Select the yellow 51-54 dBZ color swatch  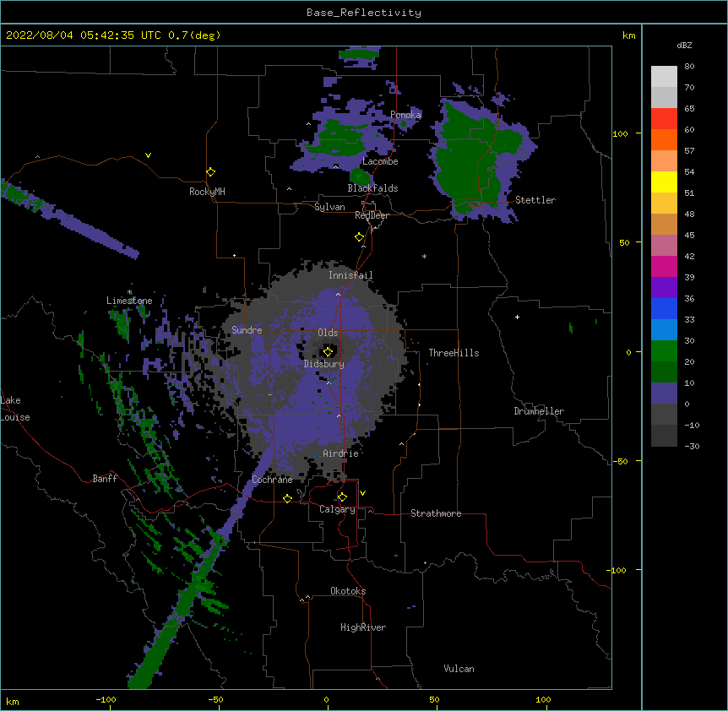(664, 182)
